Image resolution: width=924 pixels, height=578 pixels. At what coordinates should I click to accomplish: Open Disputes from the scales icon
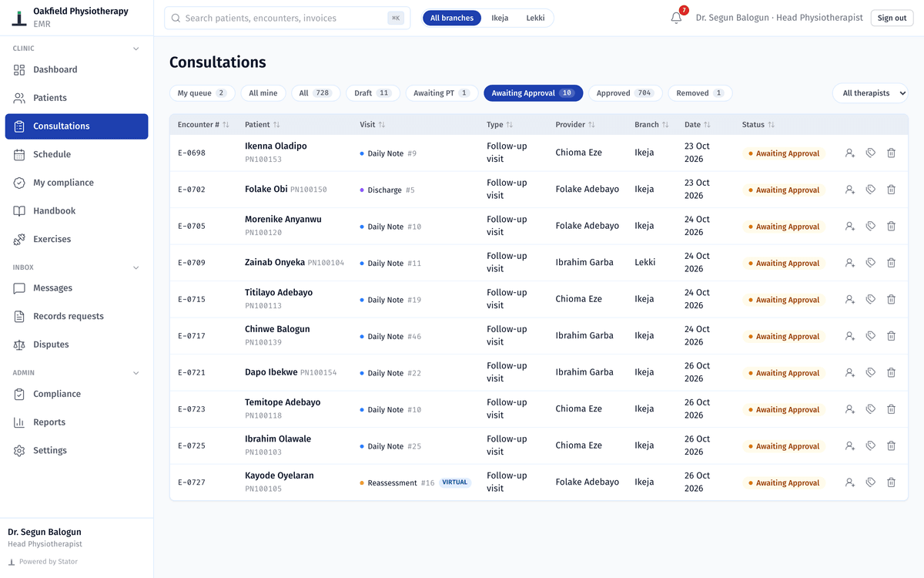tap(19, 344)
